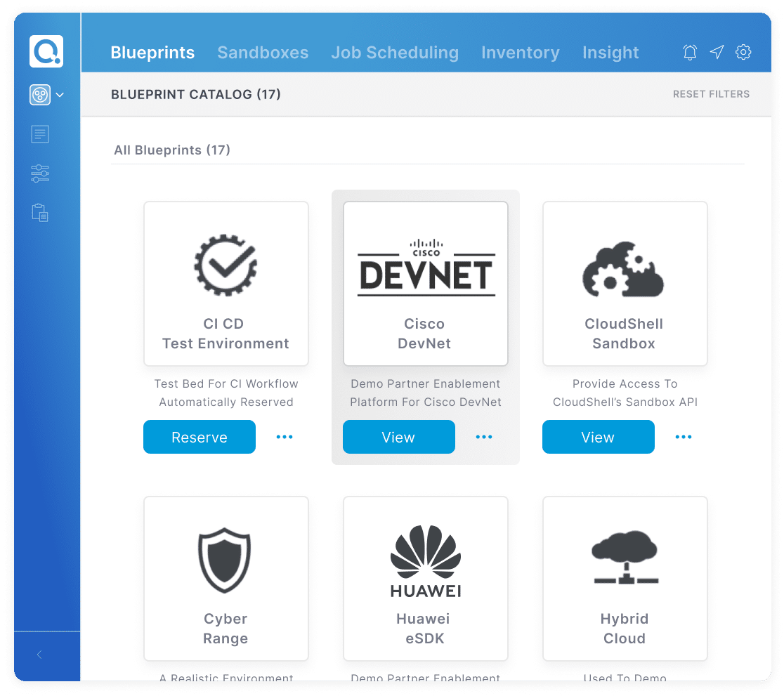Viewport: 784px width, 696px height.
Task: Open the settings gear icon
Action: click(x=743, y=52)
